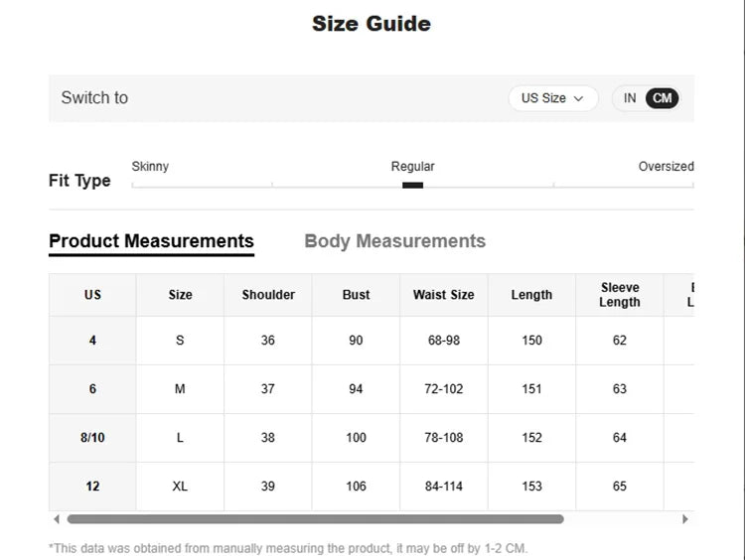Image resolution: width=745 pixels, height=560 pixels.
Task: Click the size M cell
Action: (x=180, y=389)
